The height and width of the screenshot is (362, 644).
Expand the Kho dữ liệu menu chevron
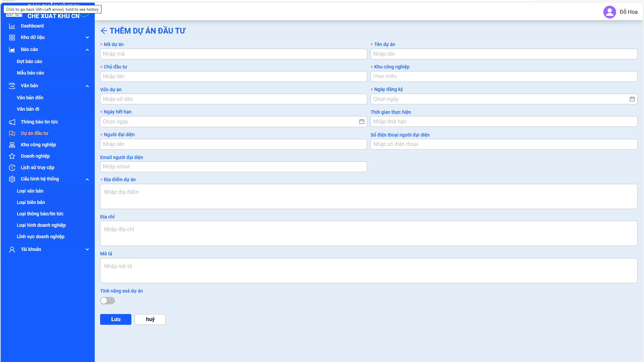click(x=87, y=38)
